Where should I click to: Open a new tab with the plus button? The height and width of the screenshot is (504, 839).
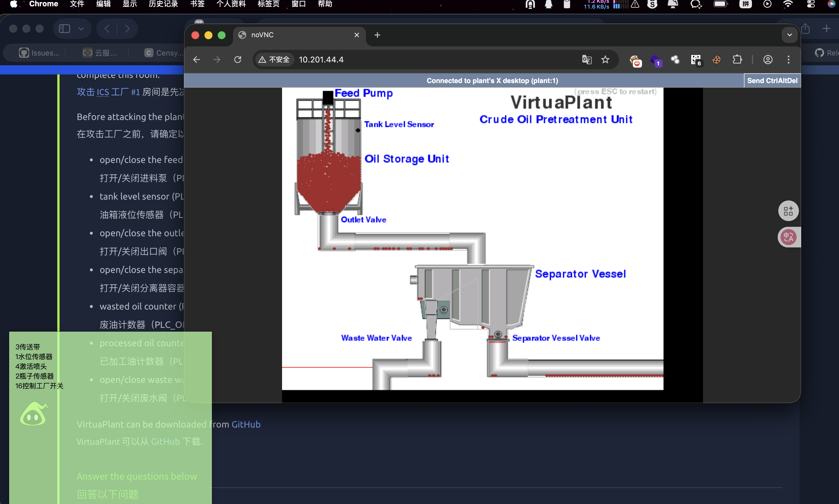point(377,35)
